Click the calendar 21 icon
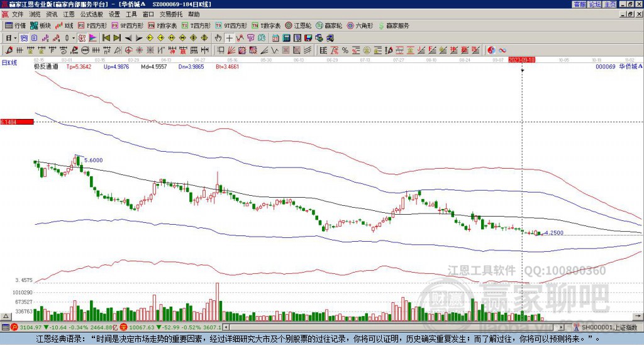 275,38
